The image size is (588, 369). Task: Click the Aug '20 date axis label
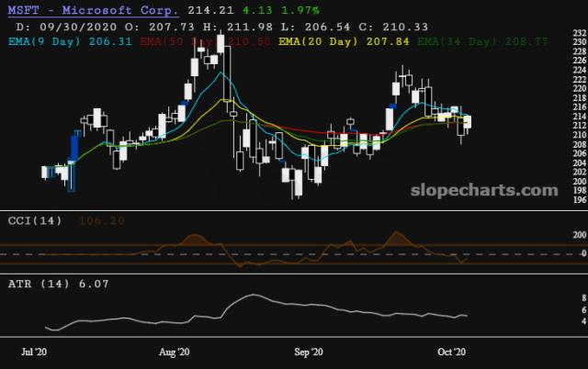[x=174, y=352]
